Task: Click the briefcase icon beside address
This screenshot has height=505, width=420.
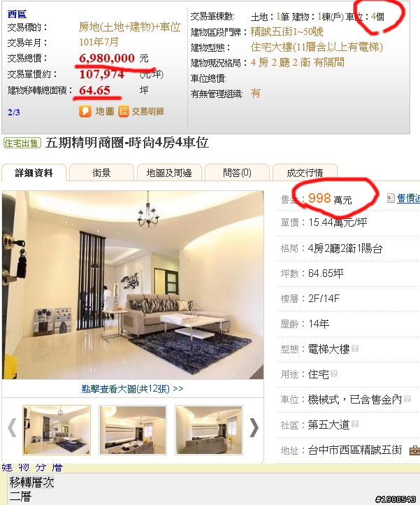Action: point(414,450)
